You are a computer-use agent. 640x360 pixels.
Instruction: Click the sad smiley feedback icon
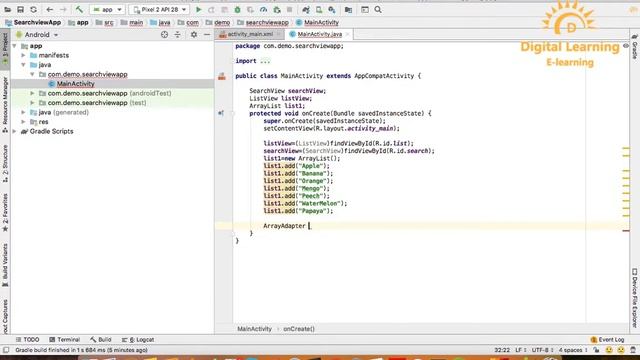click(x=621, y=350)
